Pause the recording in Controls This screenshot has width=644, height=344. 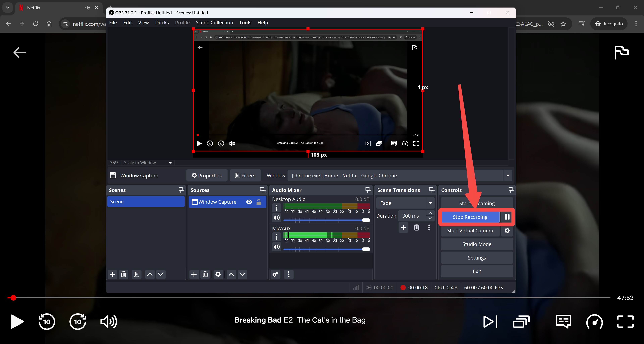[507, 217]
